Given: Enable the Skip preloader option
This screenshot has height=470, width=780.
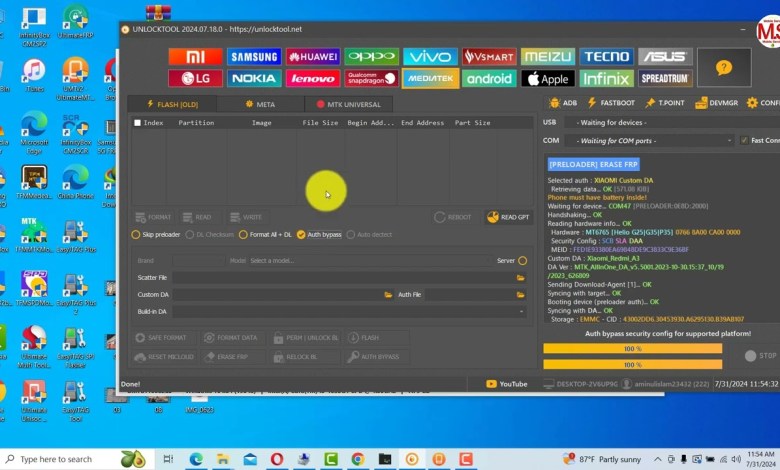Looking at the screenshot, I should (136, 235).
